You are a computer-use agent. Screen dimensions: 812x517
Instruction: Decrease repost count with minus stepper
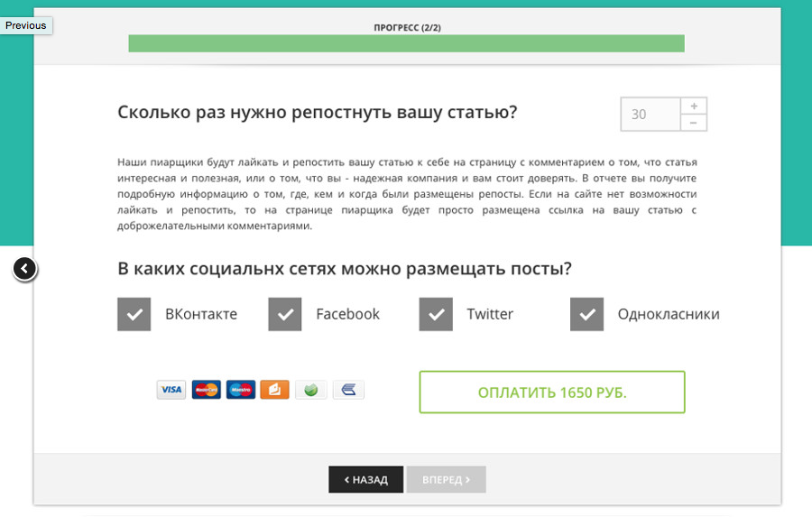693,123
